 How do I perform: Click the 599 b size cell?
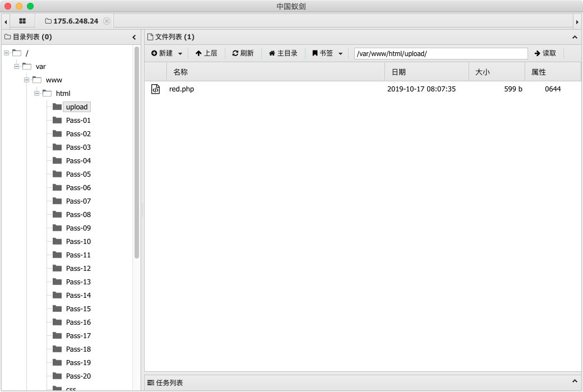pyautogui.click(x=513, y=89)
